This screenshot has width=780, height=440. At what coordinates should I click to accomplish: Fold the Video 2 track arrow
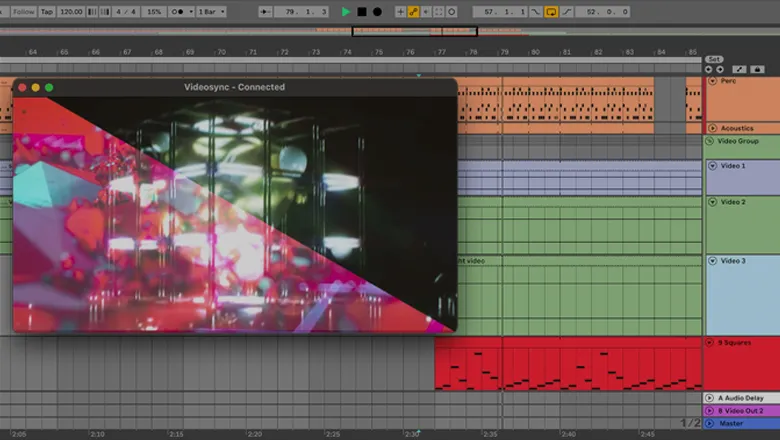click(712, 202)
